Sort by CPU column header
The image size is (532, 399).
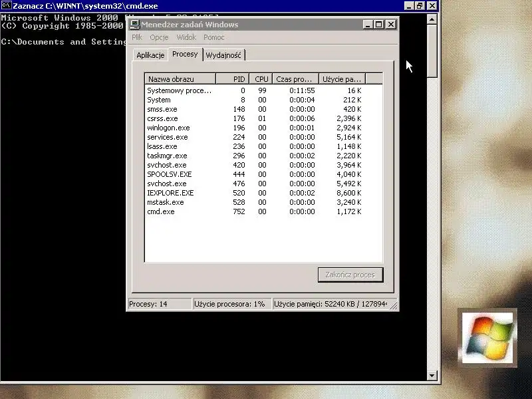[261, 79]
